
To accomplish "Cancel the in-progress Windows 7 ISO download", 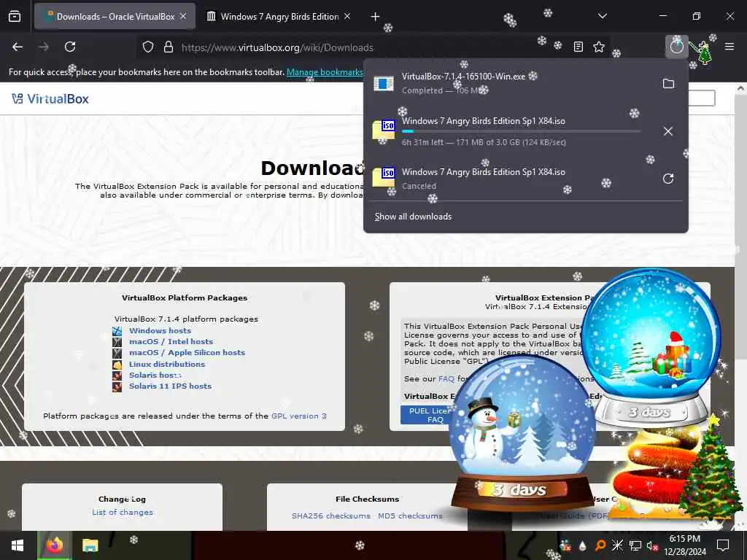I will point(668,131).
